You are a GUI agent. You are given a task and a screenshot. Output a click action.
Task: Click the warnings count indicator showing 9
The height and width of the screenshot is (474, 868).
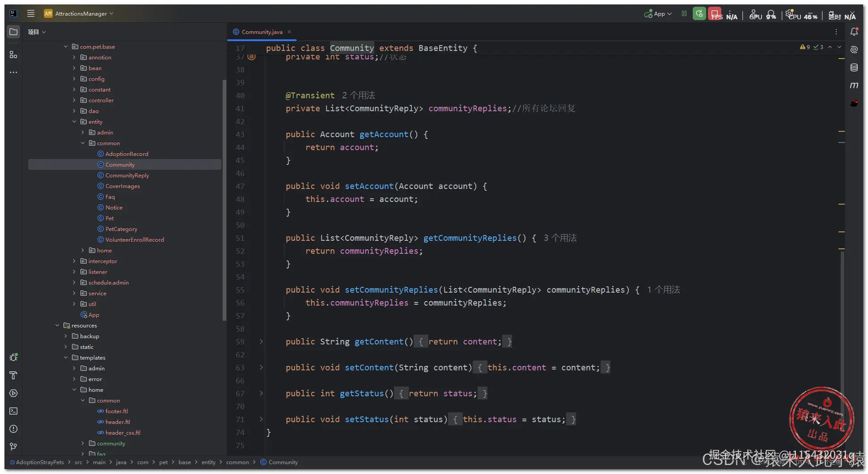point(805,47)
